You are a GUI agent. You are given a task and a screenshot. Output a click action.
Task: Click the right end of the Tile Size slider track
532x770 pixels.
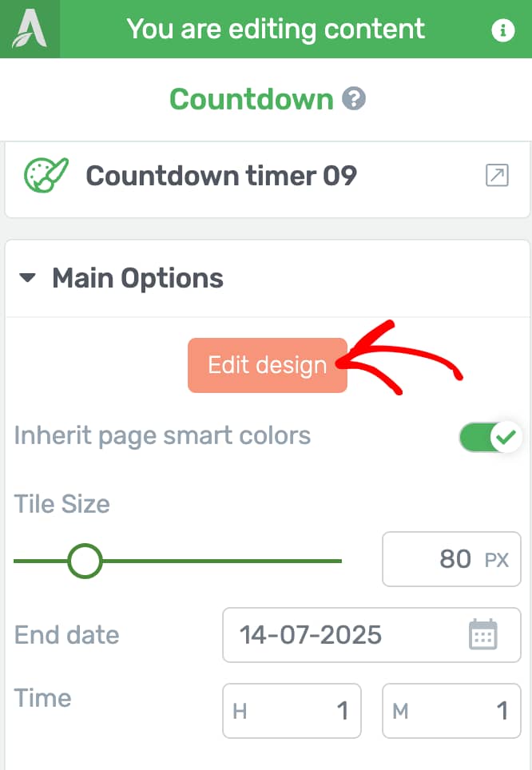339,561
